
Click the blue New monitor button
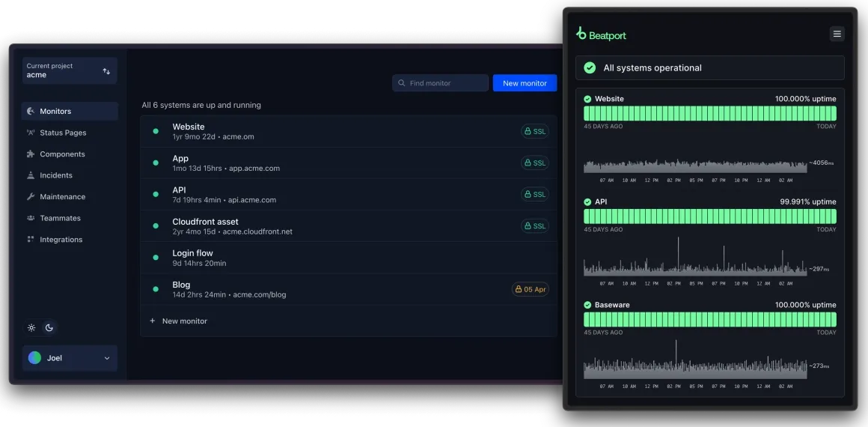[x=525, y=83]
